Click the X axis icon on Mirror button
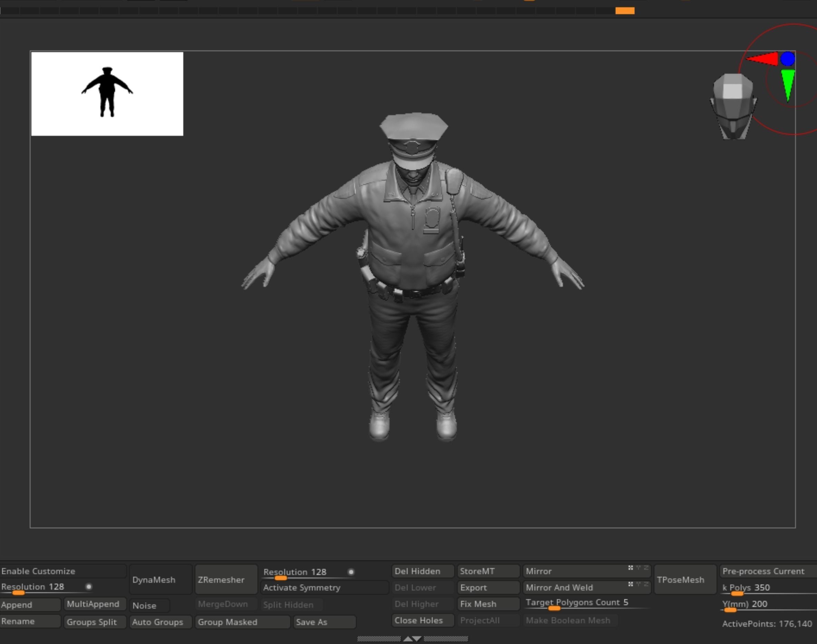The height and width of the screenshot is (644, 817). (630, 568)
